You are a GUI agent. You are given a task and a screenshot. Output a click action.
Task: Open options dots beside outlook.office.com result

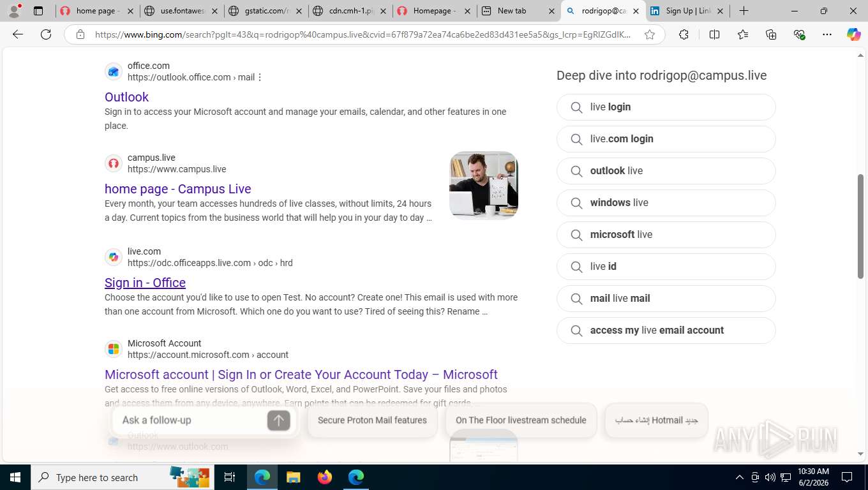[260, 77]
